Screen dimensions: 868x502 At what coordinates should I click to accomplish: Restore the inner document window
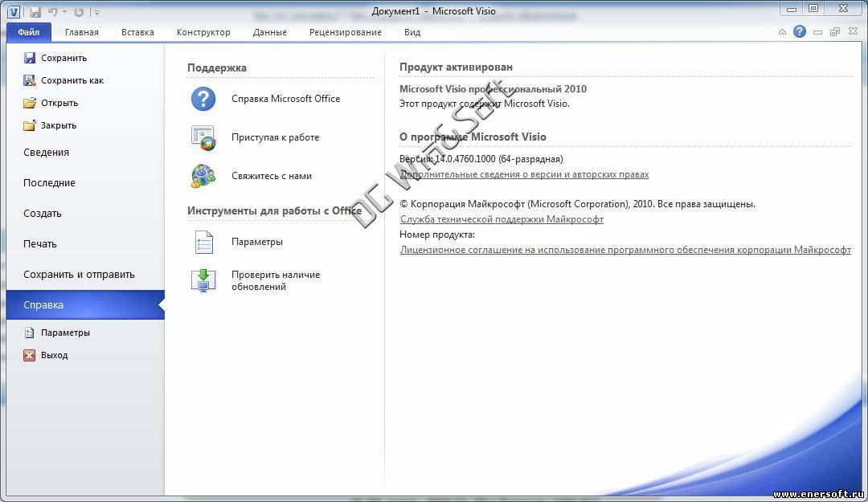(x=835, y=32)
